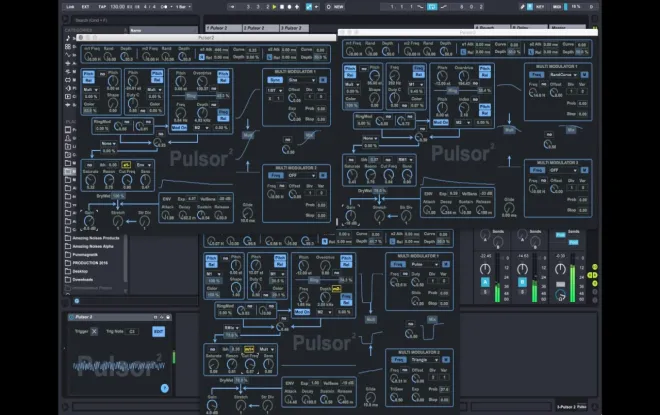The image size is (660, 415).
Task: Open the RM1 filter dropdown in right Pulsor window
Action: tap(405, 160)
